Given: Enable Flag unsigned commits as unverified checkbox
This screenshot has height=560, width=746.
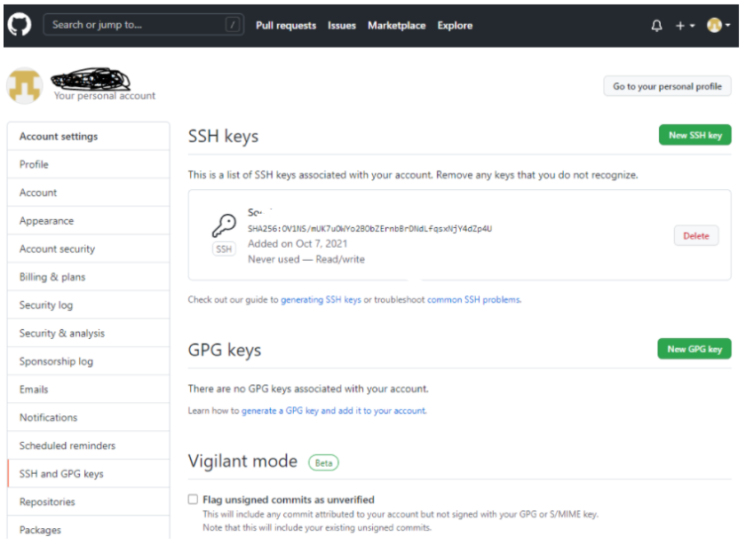Looking at the screenshot, I should pos(193,499).
